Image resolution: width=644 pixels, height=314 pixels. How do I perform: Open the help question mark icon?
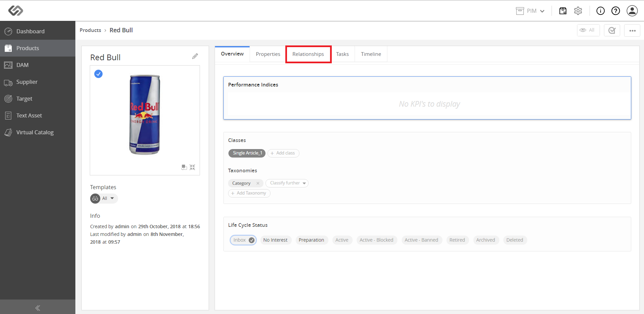[615, 11]
